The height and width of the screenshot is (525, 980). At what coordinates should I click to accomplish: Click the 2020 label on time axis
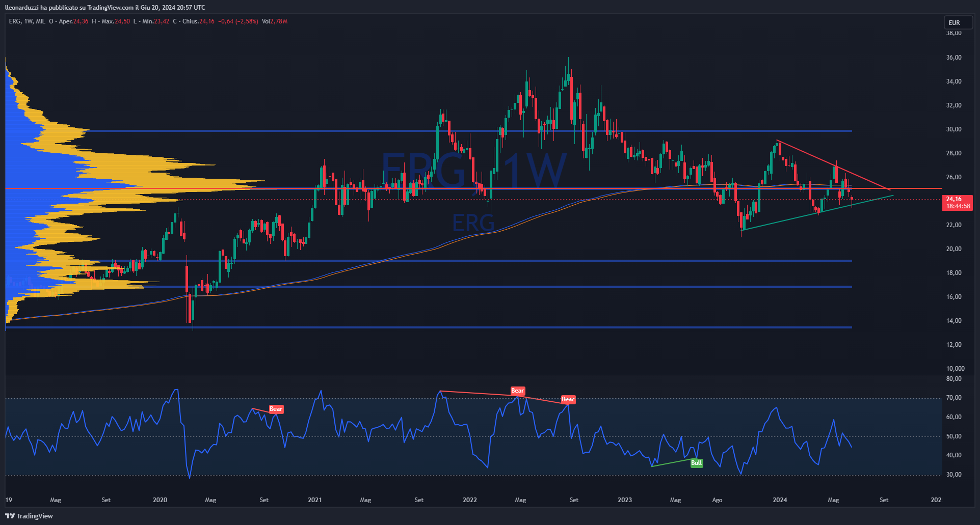(160, 500)
